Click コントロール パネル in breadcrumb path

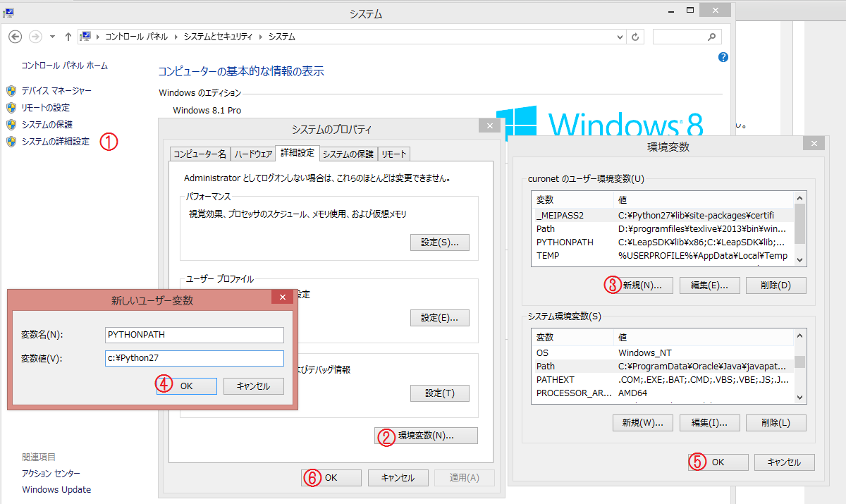pyautogui.click(x=137, y=37)
